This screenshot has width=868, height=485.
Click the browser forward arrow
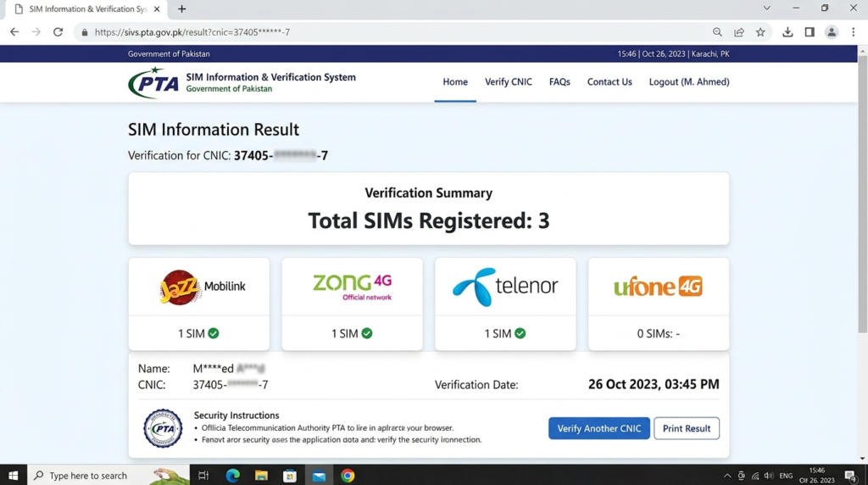click(36, 32)
